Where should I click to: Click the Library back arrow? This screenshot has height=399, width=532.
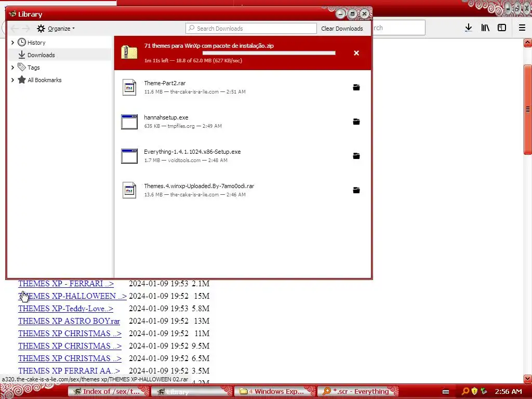point(15,29)
